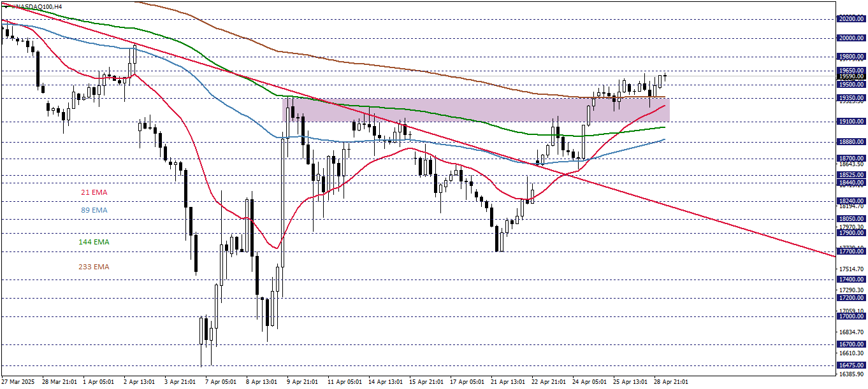Click the 18525.00 price level label

tap(852, 174)
